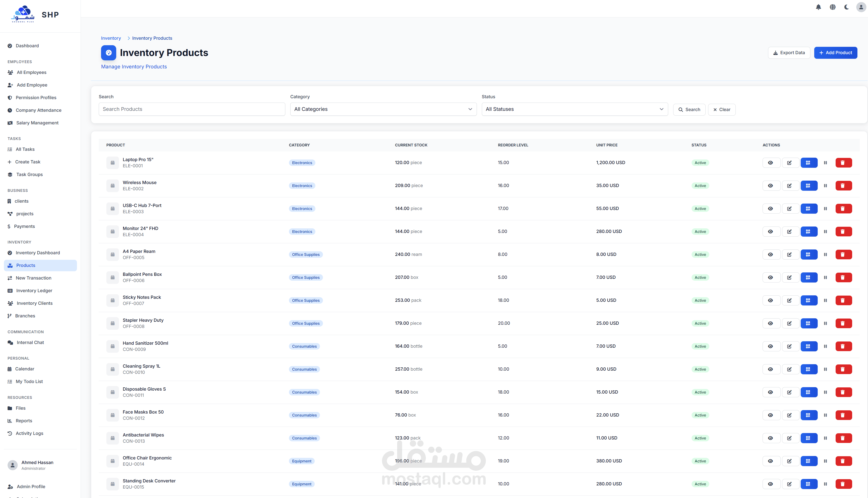
Task: Open the All Categories dropdown
Action: (383, 109)
